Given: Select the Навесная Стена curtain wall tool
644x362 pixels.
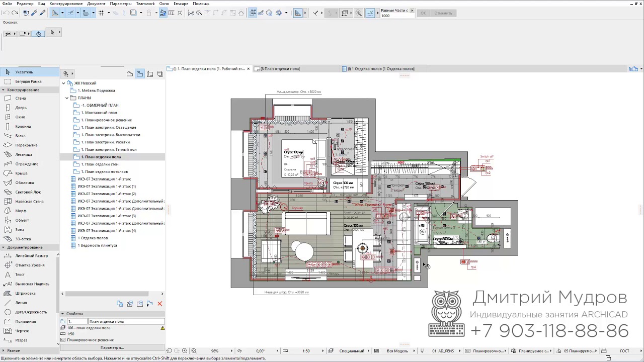Looking at the screenshot, I should click(29, 202).
